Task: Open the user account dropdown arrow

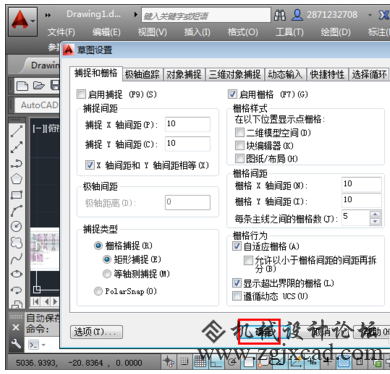Action: click(x=370, y=15)
